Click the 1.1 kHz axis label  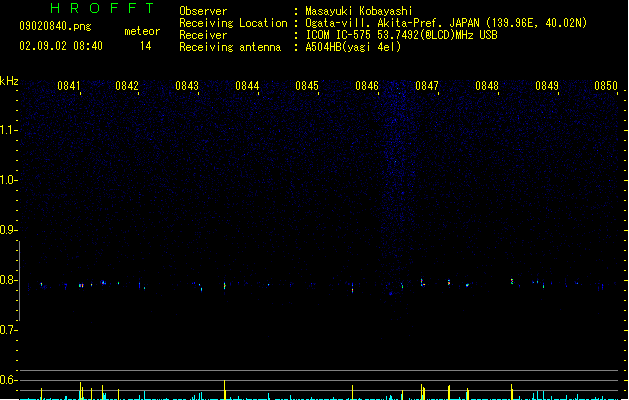point(7,130)
